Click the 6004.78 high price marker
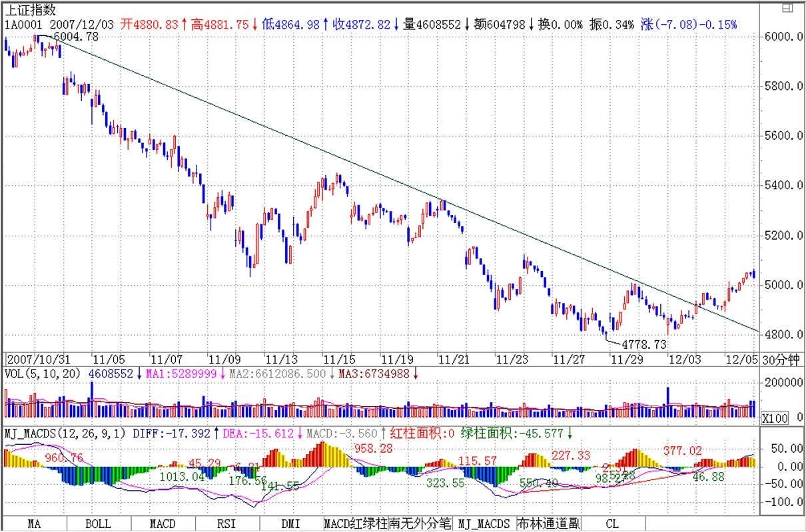 tap(75, 37)
